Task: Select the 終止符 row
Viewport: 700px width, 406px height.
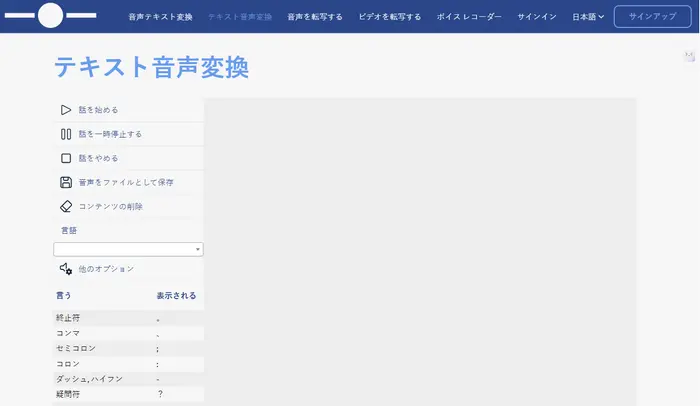Action: (x=128, y=318)
